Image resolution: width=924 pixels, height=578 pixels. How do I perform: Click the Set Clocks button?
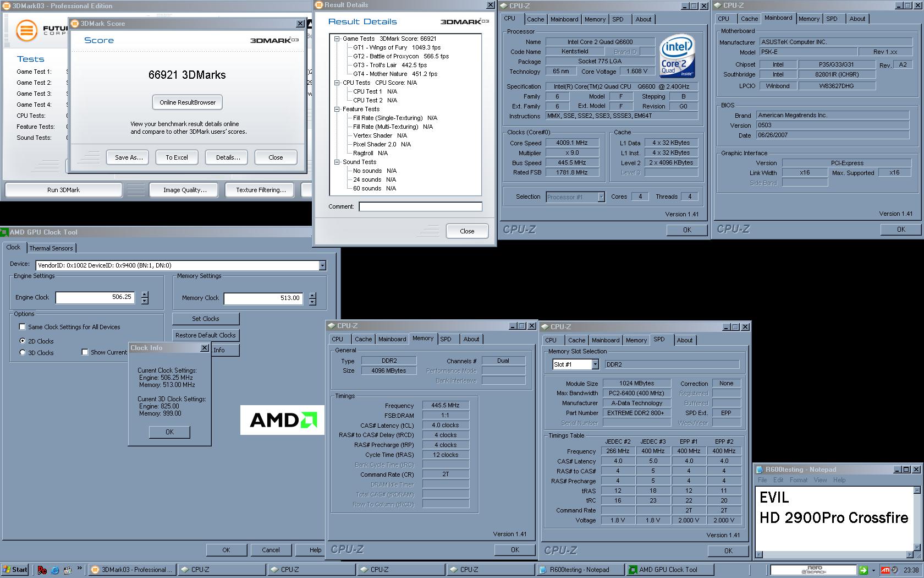point(206,319)
